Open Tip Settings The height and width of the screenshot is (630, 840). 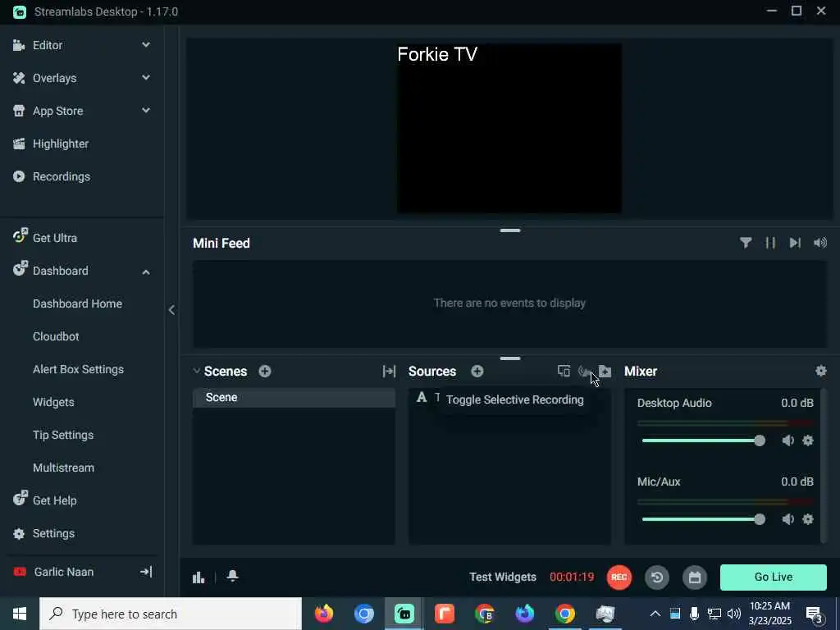[63, 435]
